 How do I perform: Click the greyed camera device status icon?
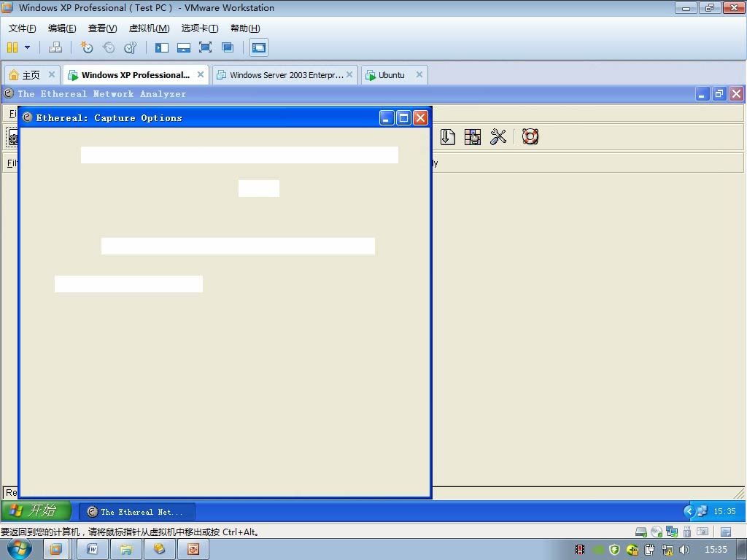click(x=703, y=532)
